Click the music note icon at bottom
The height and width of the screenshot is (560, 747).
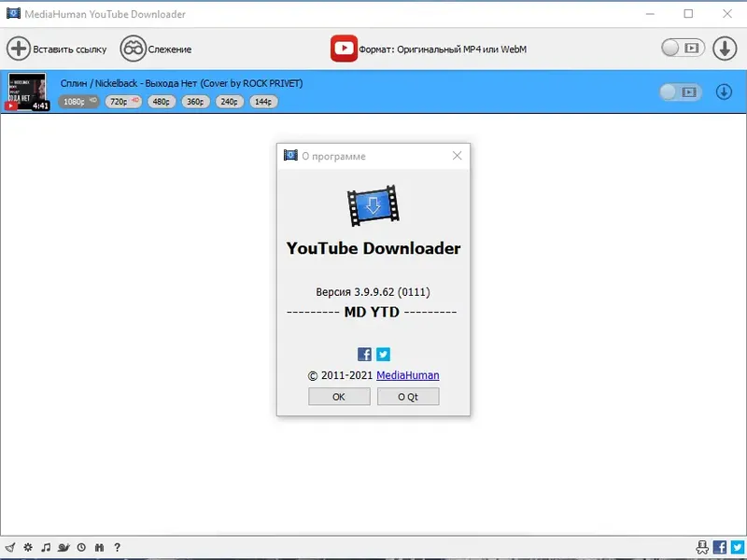pyautogui.click(x=46, y=548)
